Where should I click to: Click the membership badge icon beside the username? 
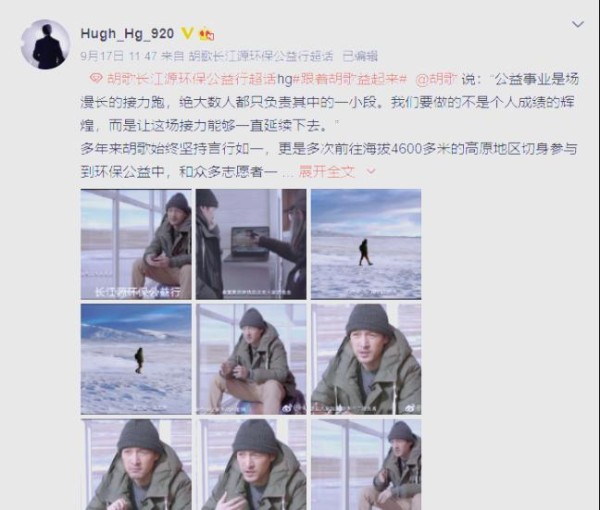click(x=207, y=34)
